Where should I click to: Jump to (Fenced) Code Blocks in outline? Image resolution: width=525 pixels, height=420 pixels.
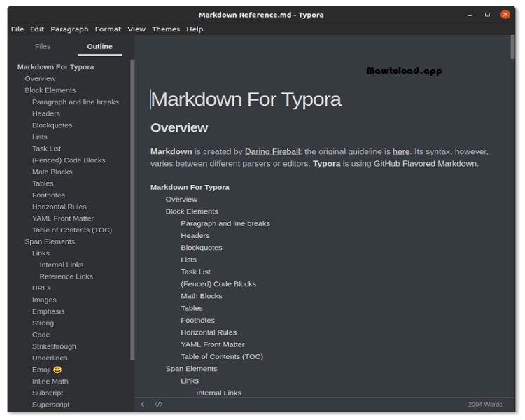click(69, 160)
